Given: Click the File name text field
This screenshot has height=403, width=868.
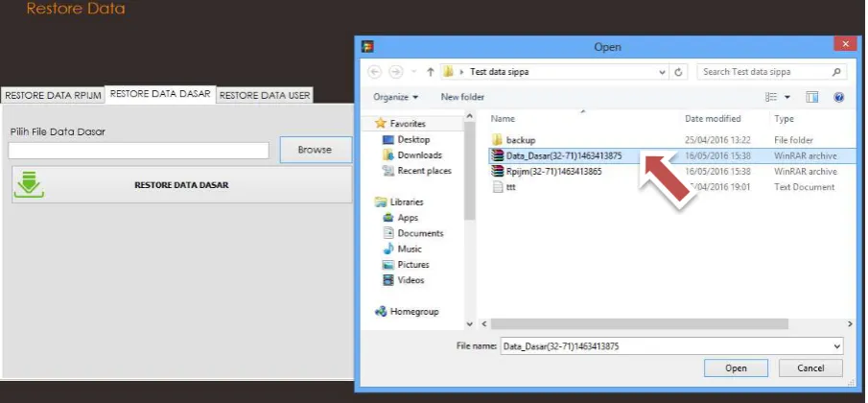Looking at the screenshot, I should point(666,346).
